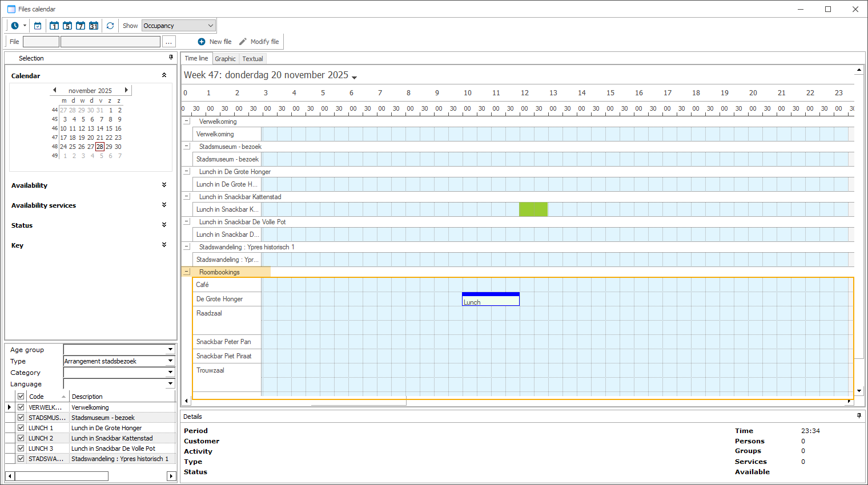Viewport: 868px width, 485px height.
Task: Toggle the STADSWANDELING row checkbox
Action: [21, 459]
